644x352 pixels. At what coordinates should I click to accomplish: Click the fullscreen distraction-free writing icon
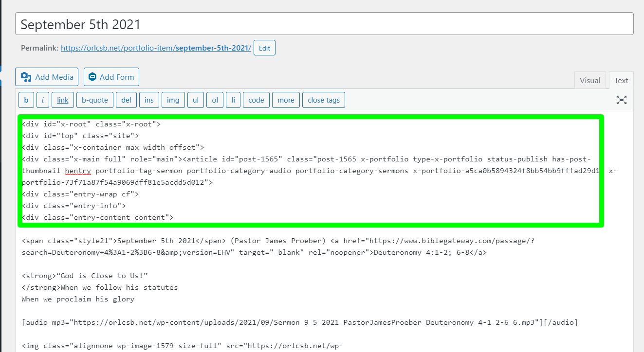point(621,100)
